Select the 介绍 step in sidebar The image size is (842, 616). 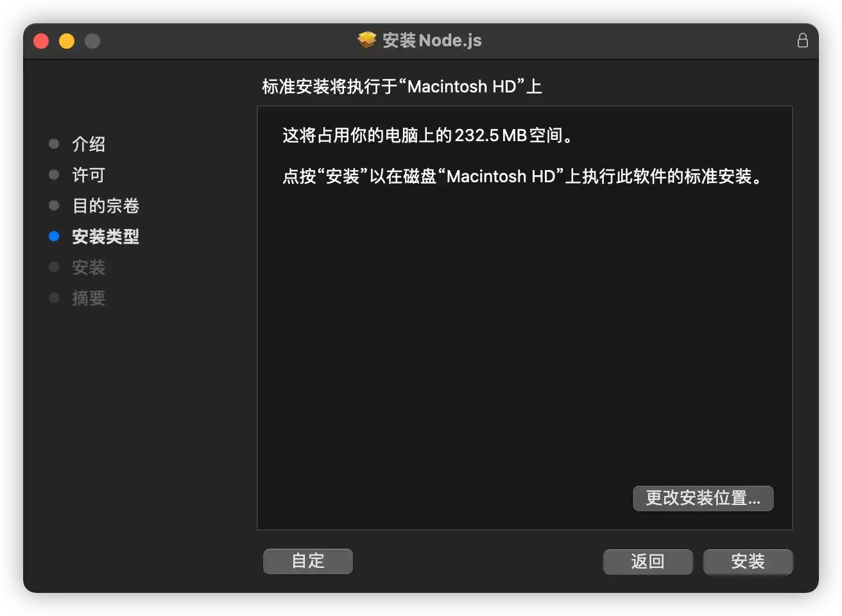tap(89, 144)
